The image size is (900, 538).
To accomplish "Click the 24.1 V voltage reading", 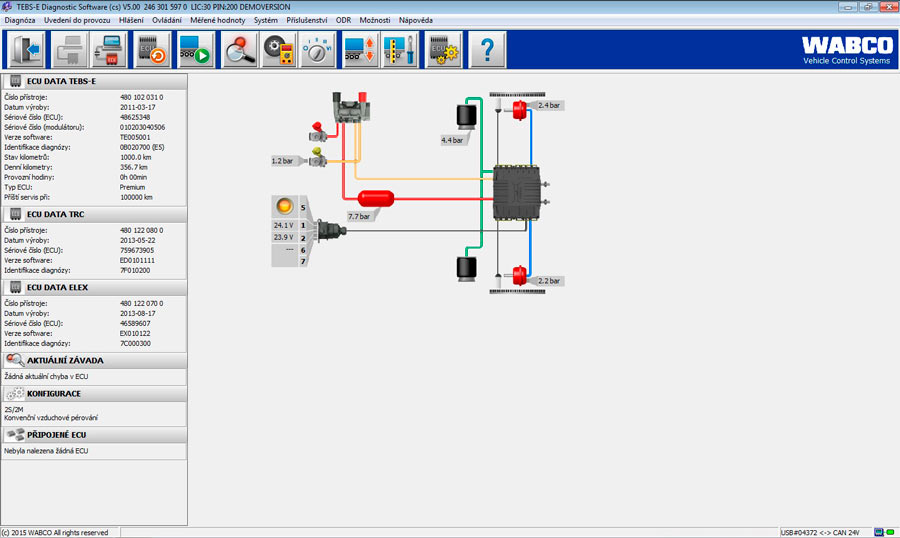I will pyautogui.click(x=284, y=225).
